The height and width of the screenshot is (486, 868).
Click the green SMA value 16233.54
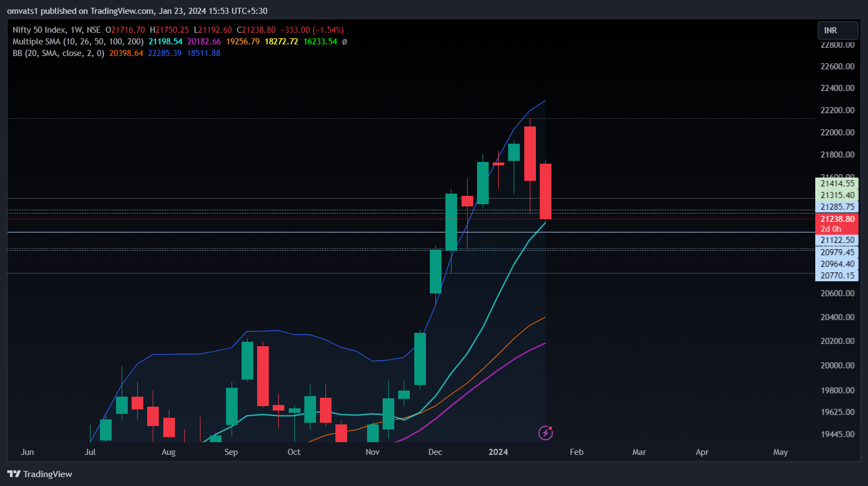pyautogui.click(x=320, y=42)
